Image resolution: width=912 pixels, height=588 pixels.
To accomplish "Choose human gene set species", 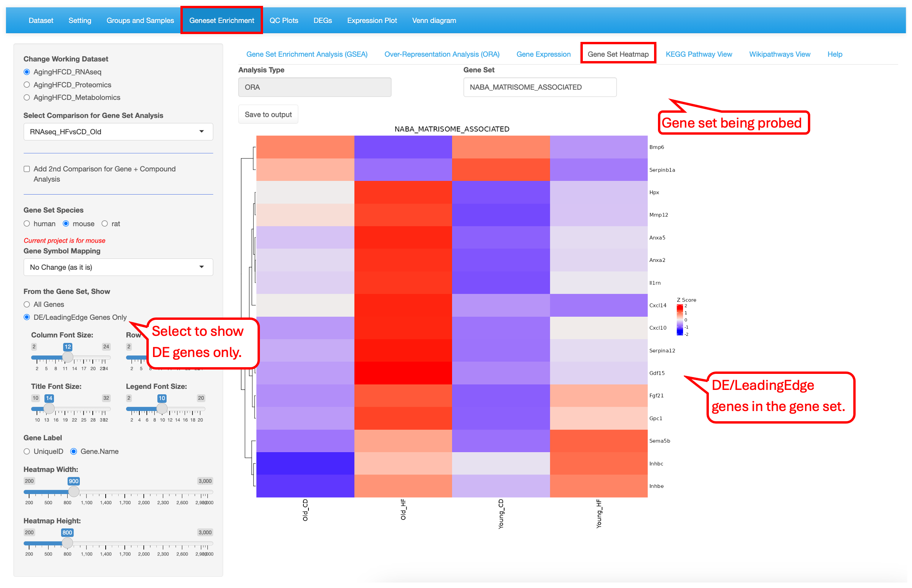I will [x=27, y=224].
